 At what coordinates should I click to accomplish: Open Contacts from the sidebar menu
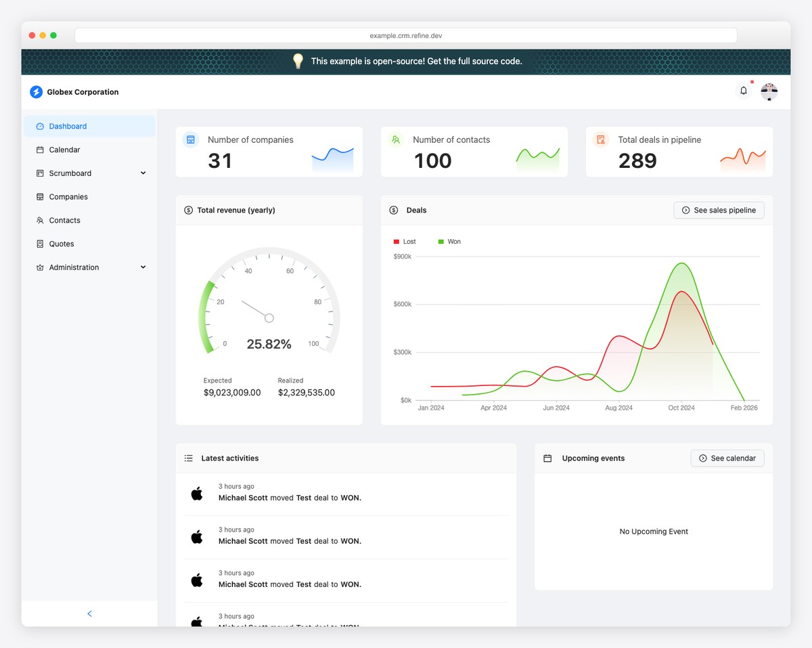[x=65, y=220]
